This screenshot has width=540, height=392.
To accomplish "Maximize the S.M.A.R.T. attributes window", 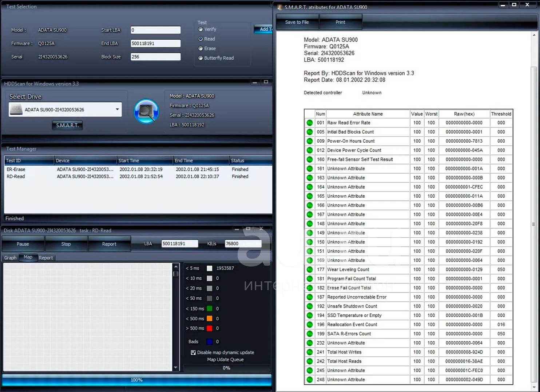I will click(x=514, y=5).
